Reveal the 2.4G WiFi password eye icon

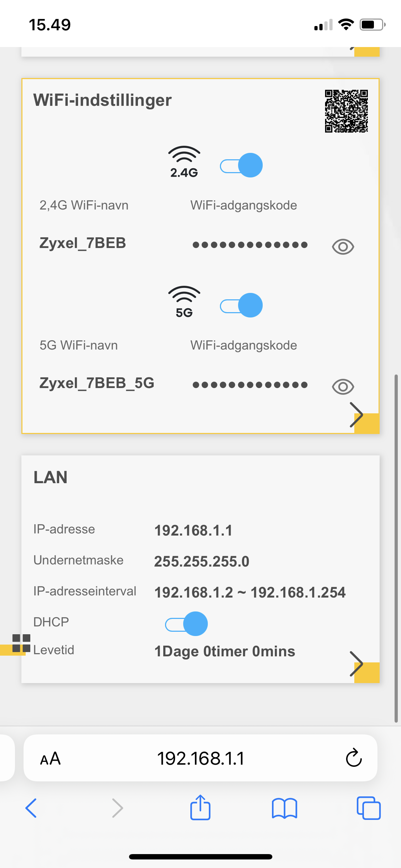343,247
